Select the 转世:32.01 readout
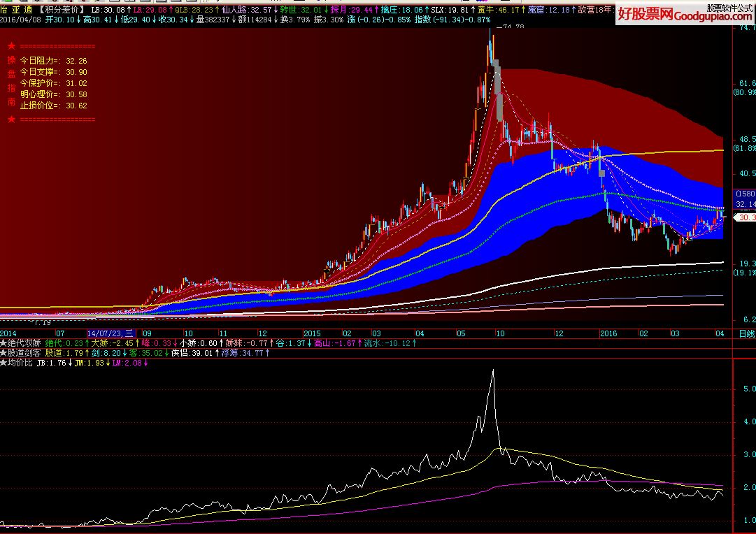This screenshot has width=756, height=534. [x=301, y=10]
